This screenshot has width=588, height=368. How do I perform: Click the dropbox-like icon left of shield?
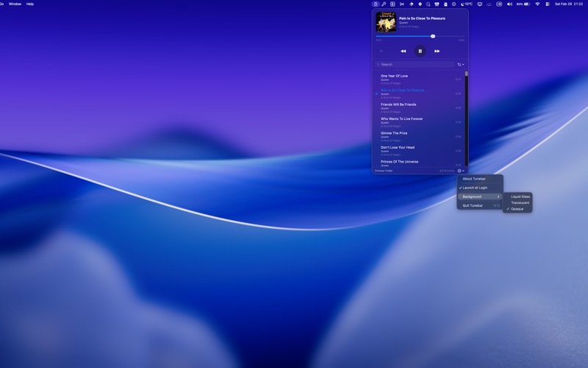411,4
